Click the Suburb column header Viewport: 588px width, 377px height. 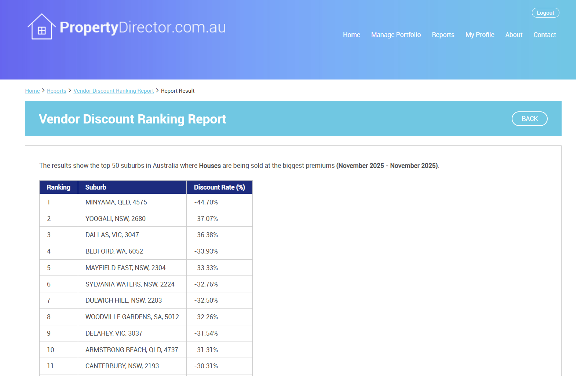[x=96, y=187]
